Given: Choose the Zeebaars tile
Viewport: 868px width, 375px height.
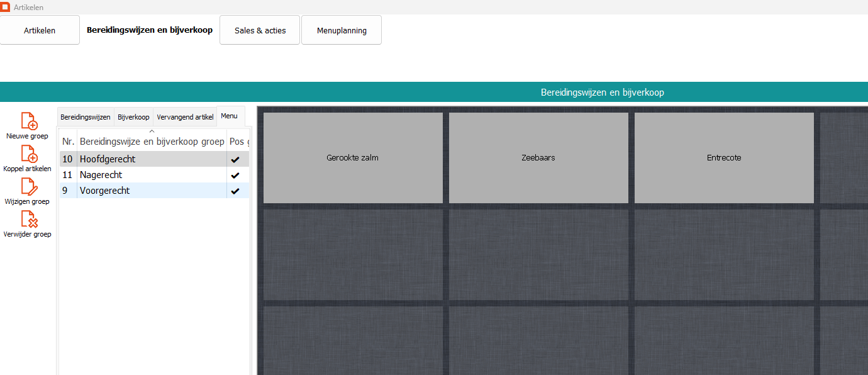Looking at the screenshot, I should tap(538, 158).
